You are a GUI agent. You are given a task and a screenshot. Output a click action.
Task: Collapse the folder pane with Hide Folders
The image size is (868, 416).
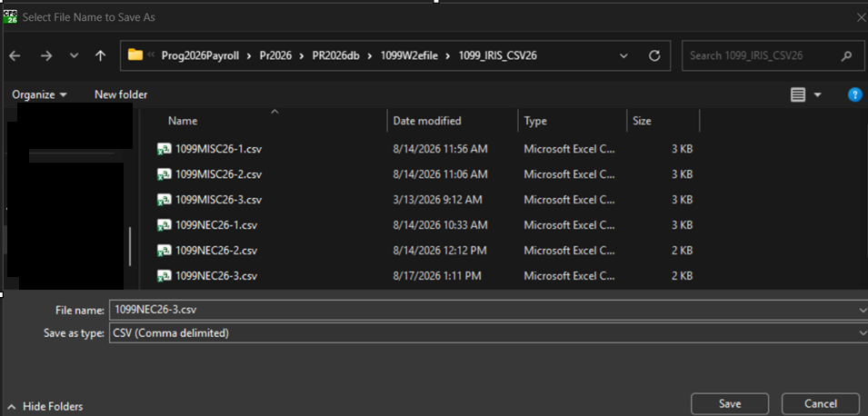point(45,407)
